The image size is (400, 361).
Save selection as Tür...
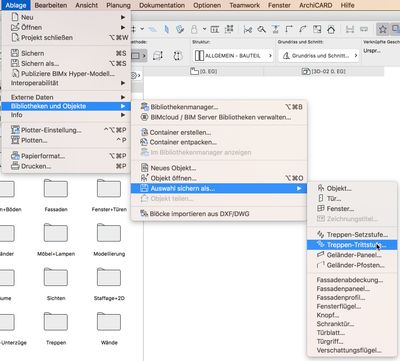(x=352, y=199)
